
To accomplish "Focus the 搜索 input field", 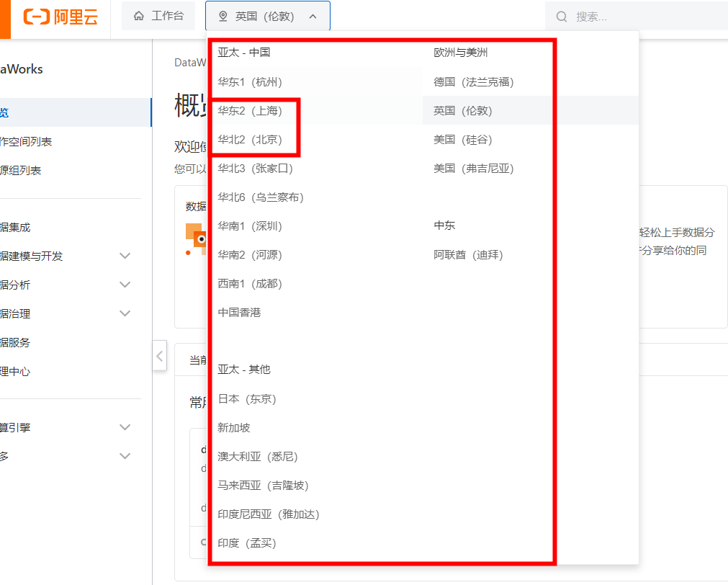I will point(637,17).
